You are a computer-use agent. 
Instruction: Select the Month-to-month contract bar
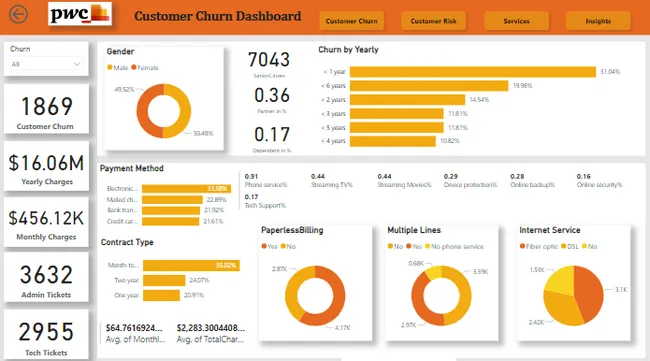coord(192,265)
